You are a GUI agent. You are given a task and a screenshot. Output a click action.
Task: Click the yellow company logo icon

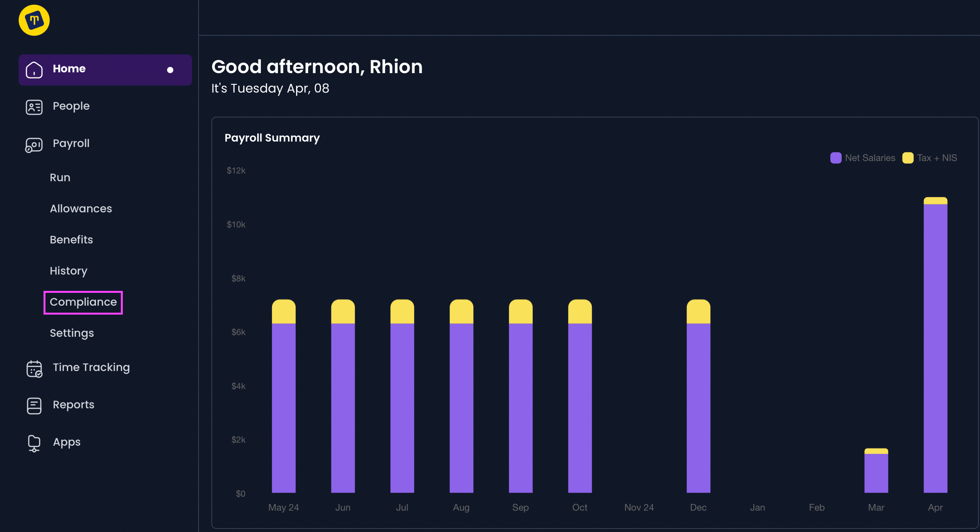(x=34, y=20)
